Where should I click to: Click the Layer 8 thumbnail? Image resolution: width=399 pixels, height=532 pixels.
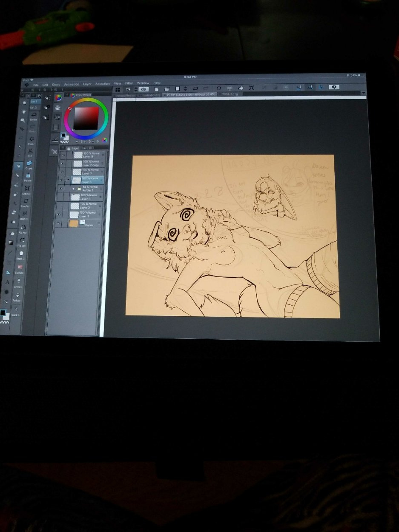(x=78, y=155)
